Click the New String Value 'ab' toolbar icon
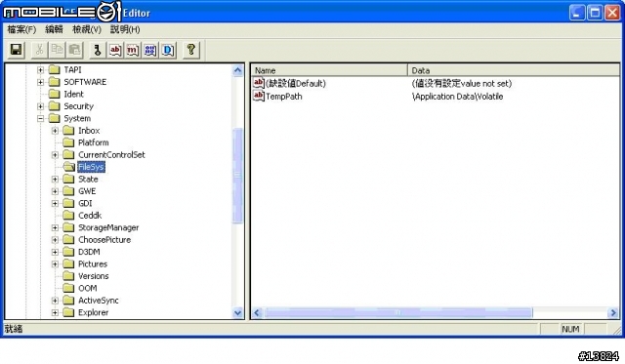The width and height of the screenshot is (625, 364). pyautogui.click(x=115, y=50)
